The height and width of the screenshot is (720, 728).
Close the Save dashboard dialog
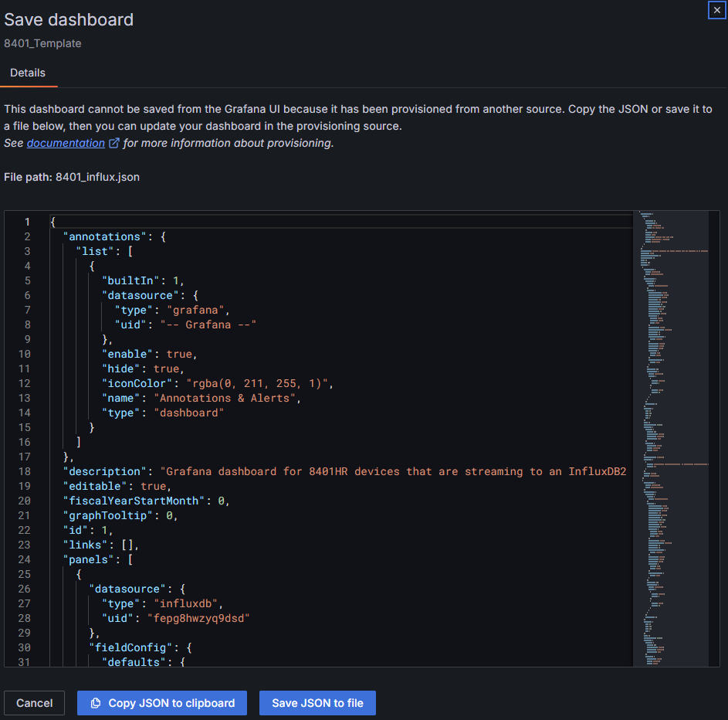717,10
